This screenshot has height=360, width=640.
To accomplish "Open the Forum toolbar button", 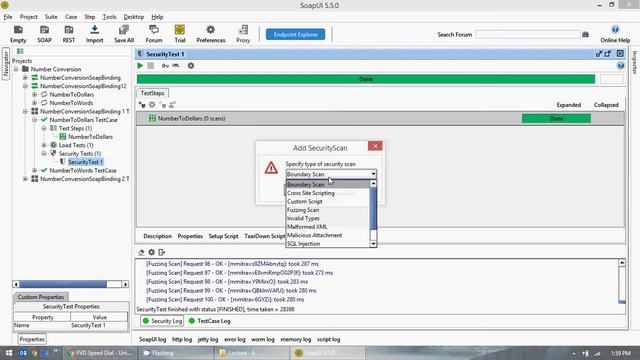I will coord(154,34).
